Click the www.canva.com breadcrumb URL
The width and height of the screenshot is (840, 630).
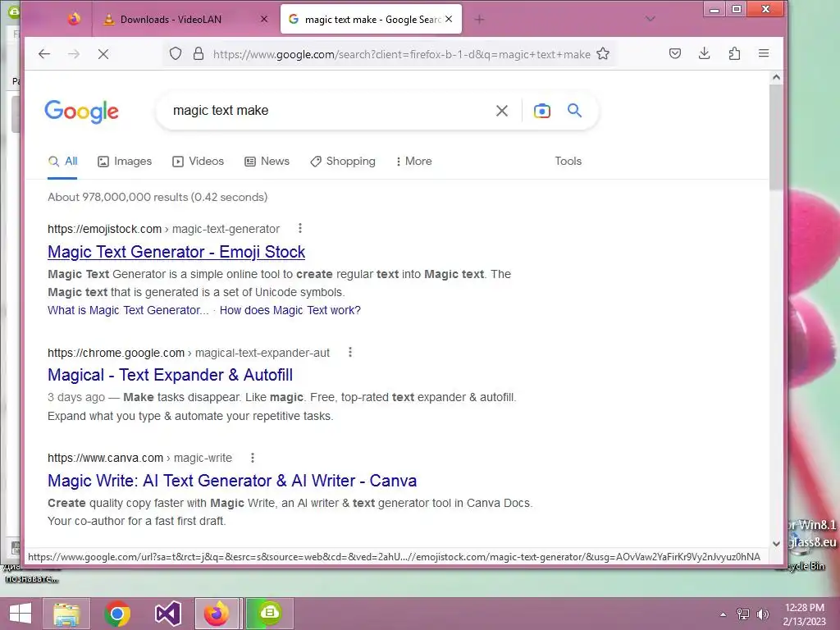pos(139,458)
